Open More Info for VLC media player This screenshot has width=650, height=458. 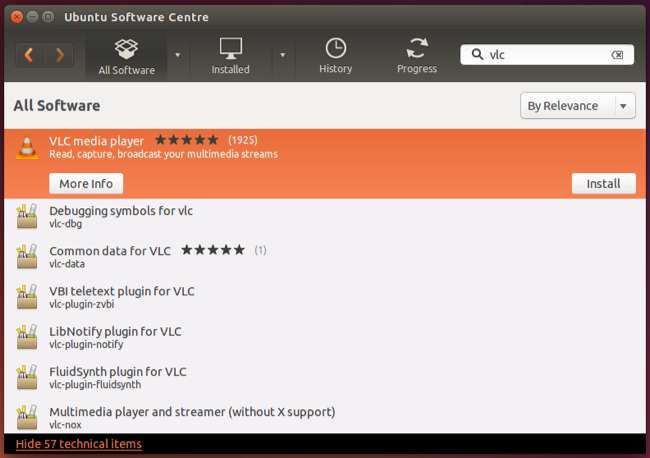pos(86,184)
